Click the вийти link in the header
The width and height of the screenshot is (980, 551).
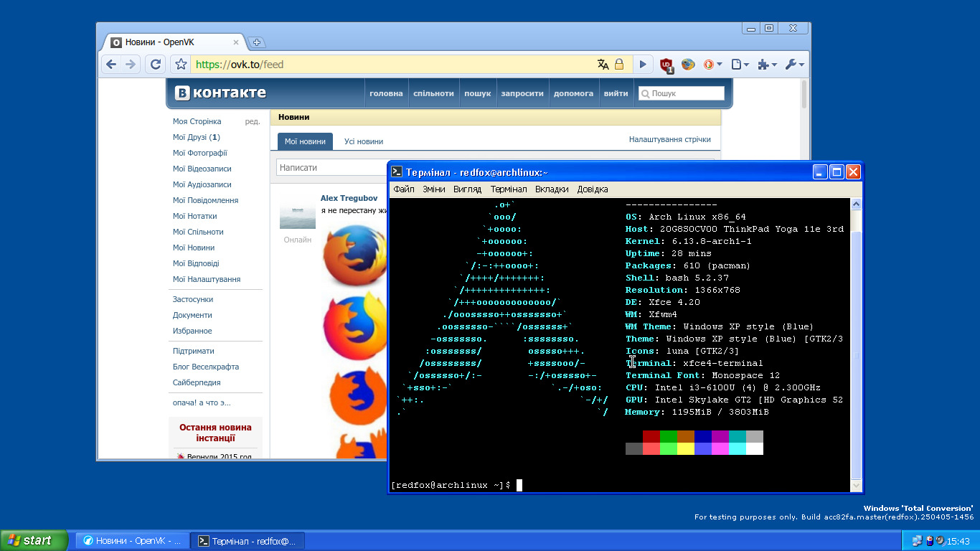616,93
